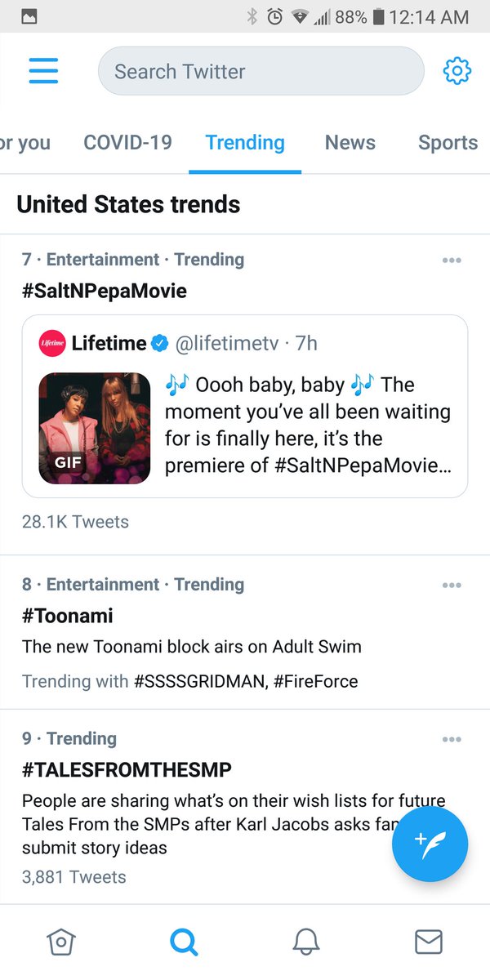
Task: Play the Salt-N-Pepa GIF thumbnail
Action: click(95, 428)
